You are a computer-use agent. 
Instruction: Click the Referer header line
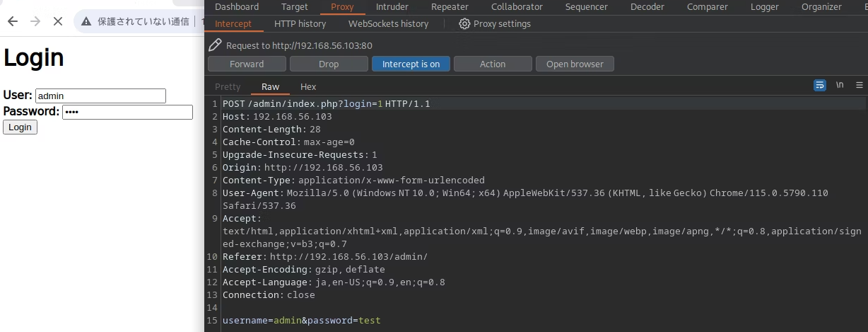point(325,257)
